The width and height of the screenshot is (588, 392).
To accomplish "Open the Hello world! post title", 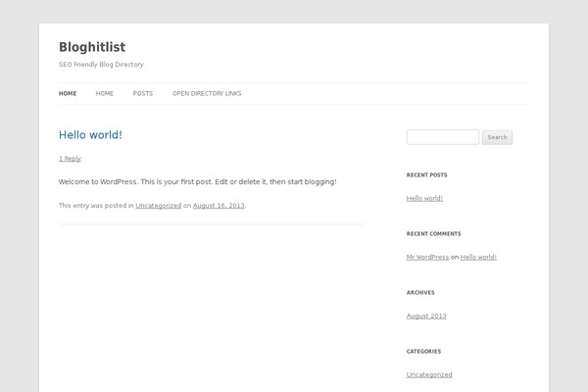I will click(x=90, y=135).
